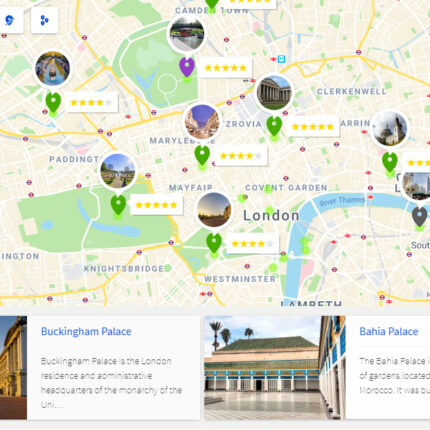Open the Buckingham Palace title link
The height and width of the screenshot is (430, 430).
[86, 331]
